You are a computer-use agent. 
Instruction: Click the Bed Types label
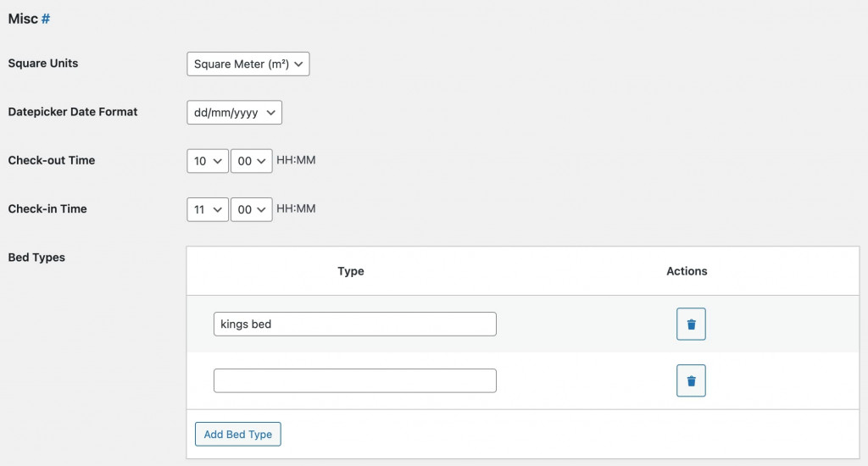(x=36, y=258)
